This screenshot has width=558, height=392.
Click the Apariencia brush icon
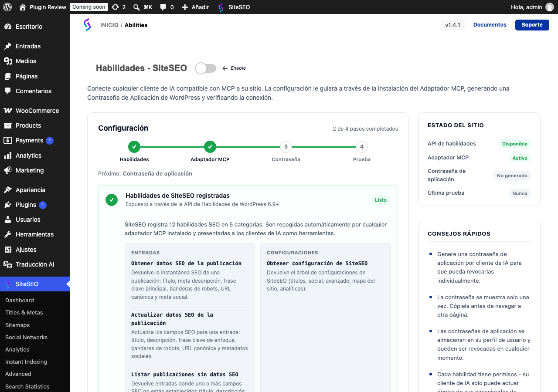tap(8, 190)
